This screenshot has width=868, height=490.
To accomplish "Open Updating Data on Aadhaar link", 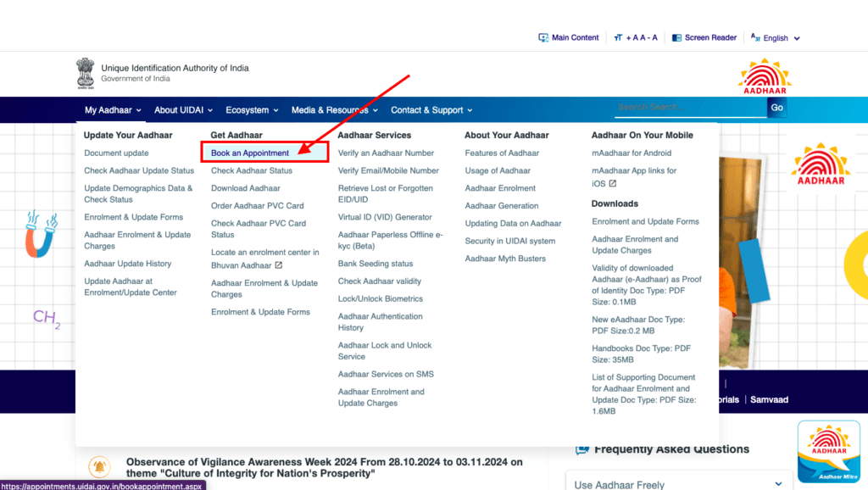I will (513, 223).
